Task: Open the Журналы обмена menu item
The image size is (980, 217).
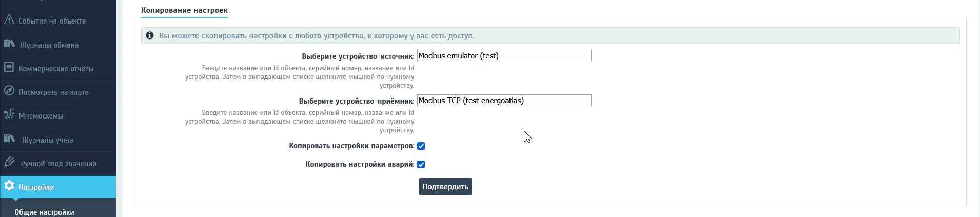Action: click(49, 45)
